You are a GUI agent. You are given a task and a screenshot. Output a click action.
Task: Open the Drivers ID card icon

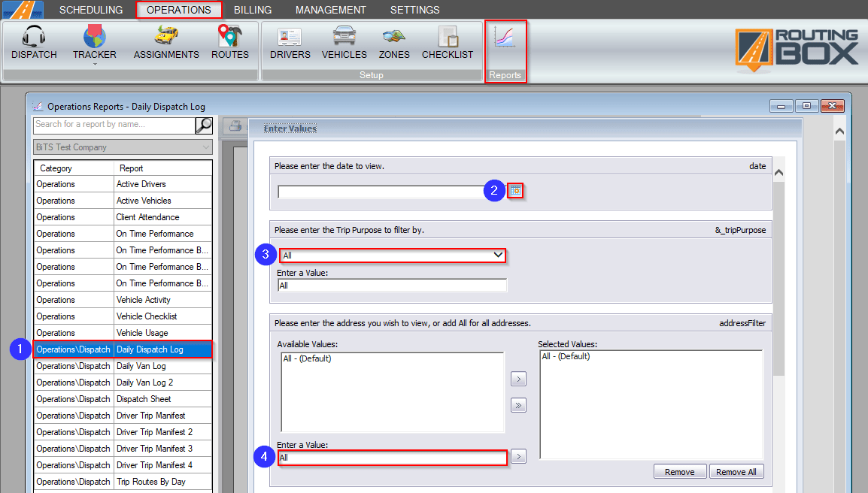point(290,37)
